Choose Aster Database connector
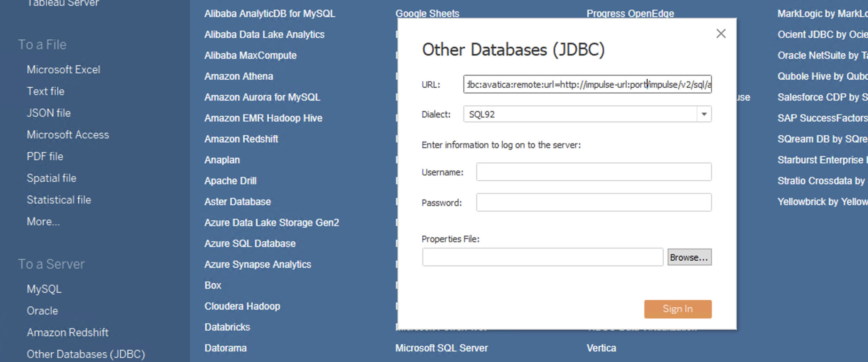This screenshot has height=362, width=868. 237,202
